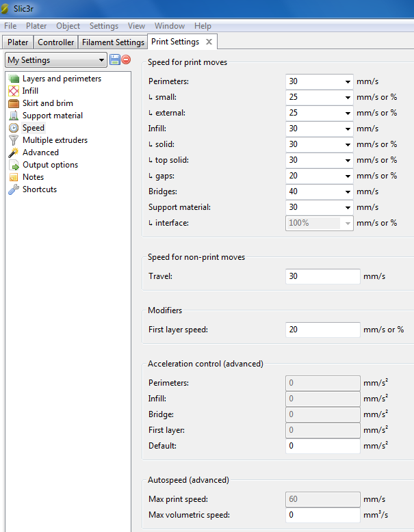Click the Multiple extruders funnel icon
Viewport: 414px width, 532px height.
pyautogui.click(x=14, y=140)
